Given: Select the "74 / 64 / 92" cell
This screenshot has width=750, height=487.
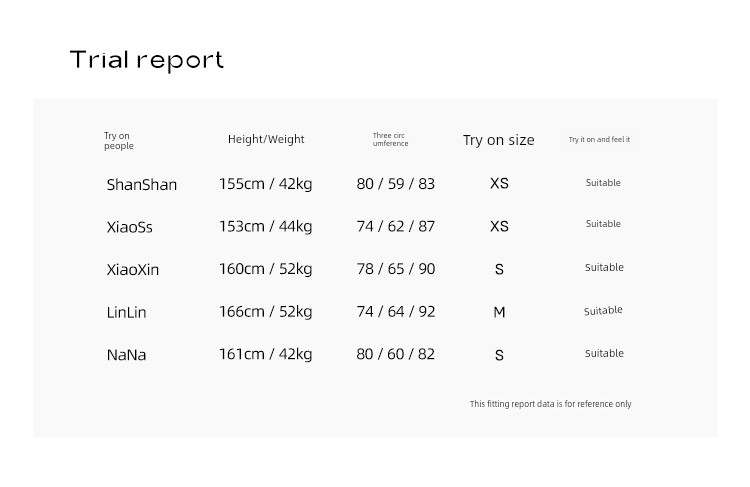Looking at the screenshot, I should (x=396, y=311).
